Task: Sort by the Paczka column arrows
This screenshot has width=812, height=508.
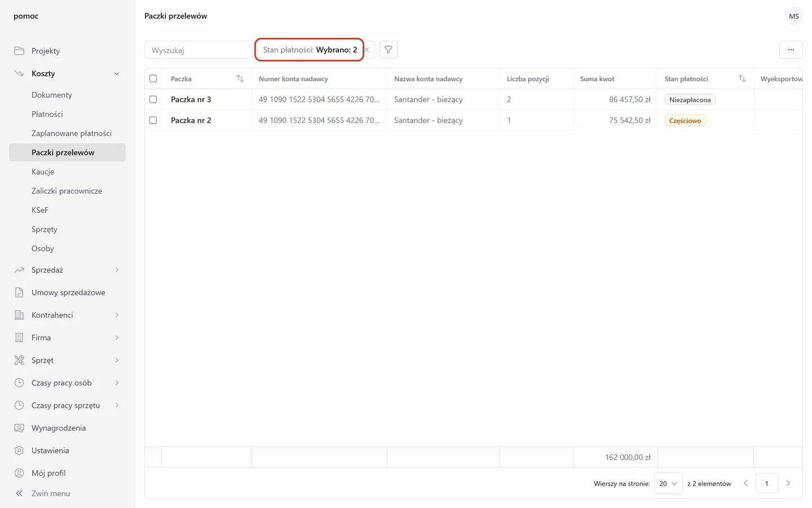Action: (240, 79)
